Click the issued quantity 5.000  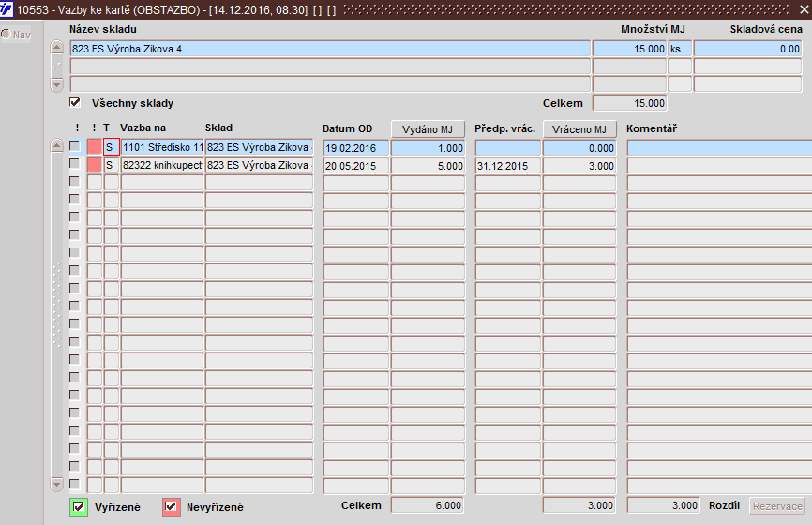428,166
